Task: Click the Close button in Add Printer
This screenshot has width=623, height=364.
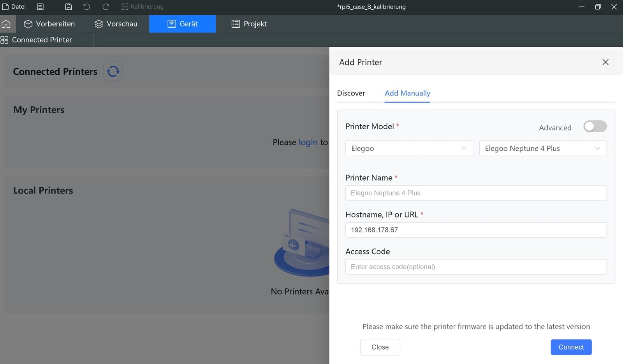Action: pyautogui.click(x=380, y=347)
